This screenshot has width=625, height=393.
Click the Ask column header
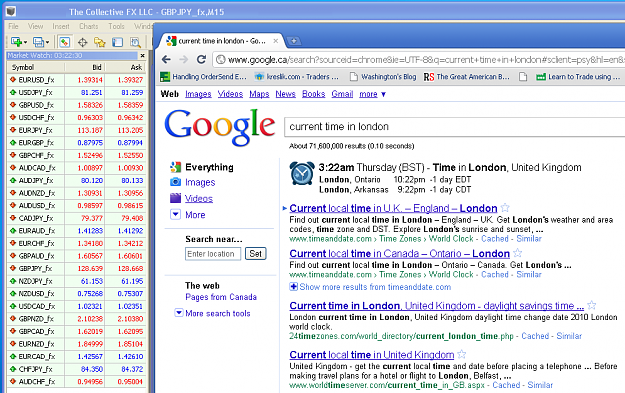125,67
